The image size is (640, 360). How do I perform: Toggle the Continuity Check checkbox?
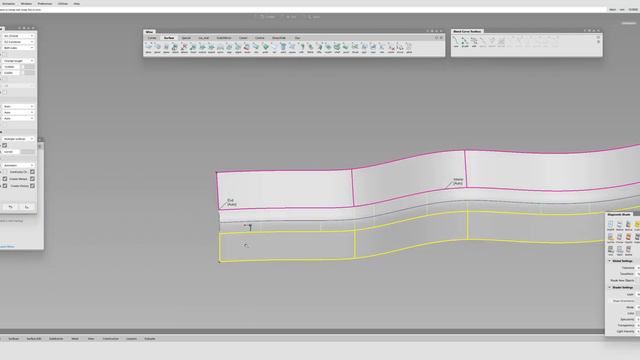click(x=32, y=172)
